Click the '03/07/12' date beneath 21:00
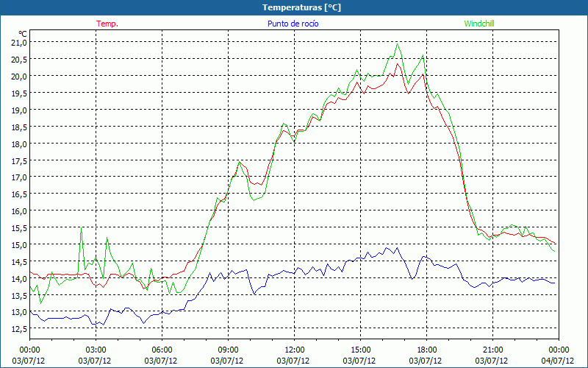This screenshot has width=588, height=368. point(492,361)
